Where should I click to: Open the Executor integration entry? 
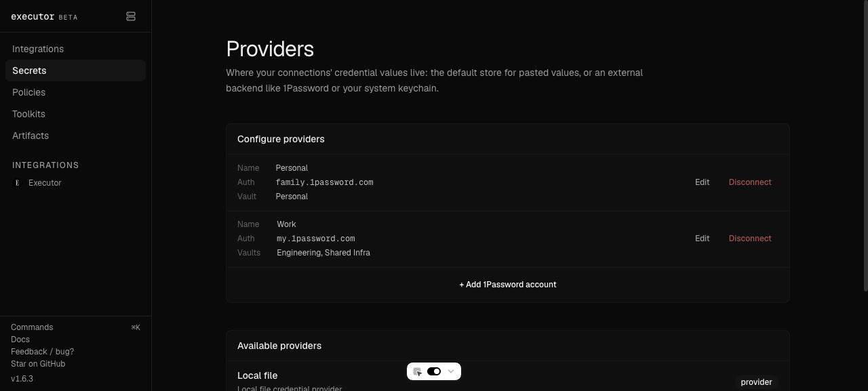[x=75, y=183]
